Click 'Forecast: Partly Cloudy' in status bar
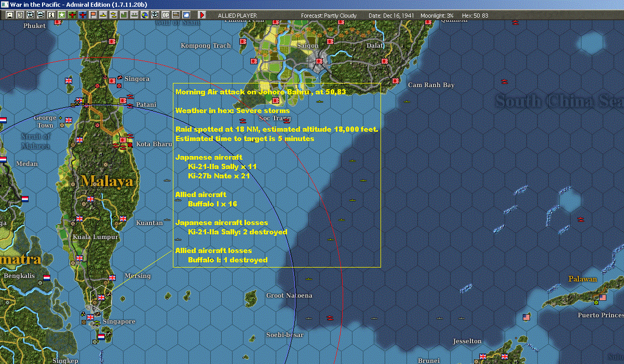The height and width of the screenshot is (364, 624). click(329, 16)
